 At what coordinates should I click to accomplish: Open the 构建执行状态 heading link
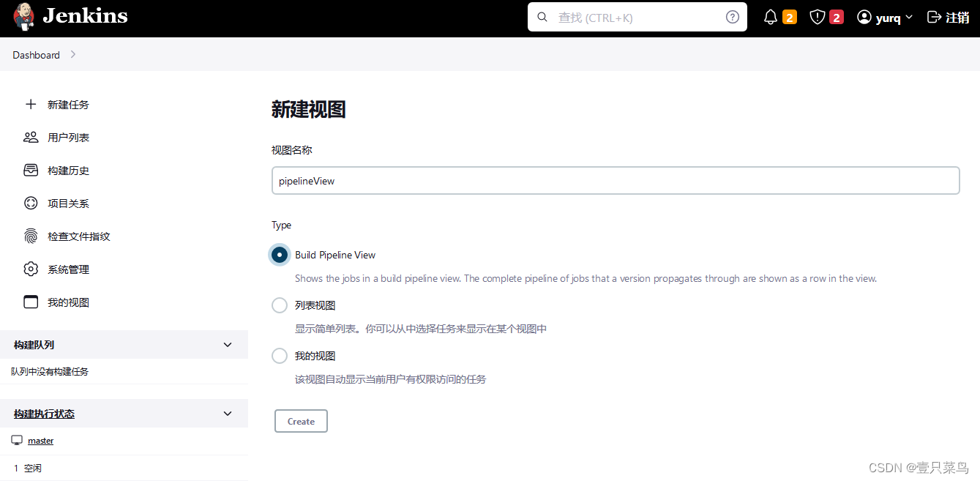44,414
